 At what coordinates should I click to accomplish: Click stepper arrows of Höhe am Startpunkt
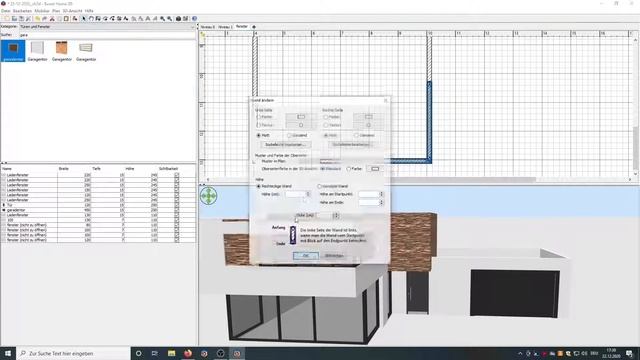point(381,194)
